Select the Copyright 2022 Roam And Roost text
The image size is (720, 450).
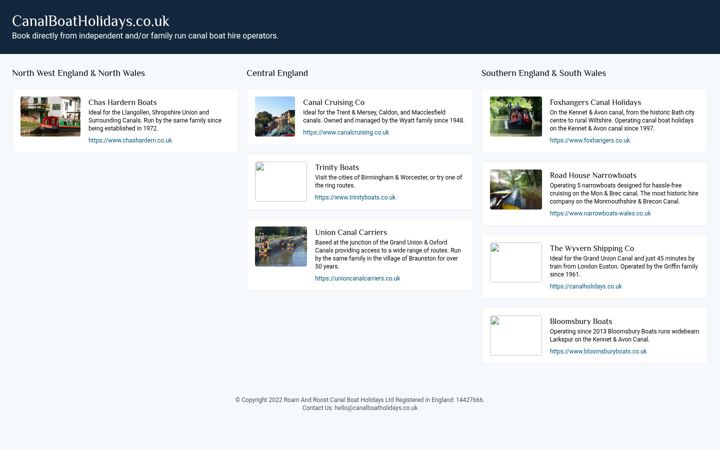[x=360, y=400]
